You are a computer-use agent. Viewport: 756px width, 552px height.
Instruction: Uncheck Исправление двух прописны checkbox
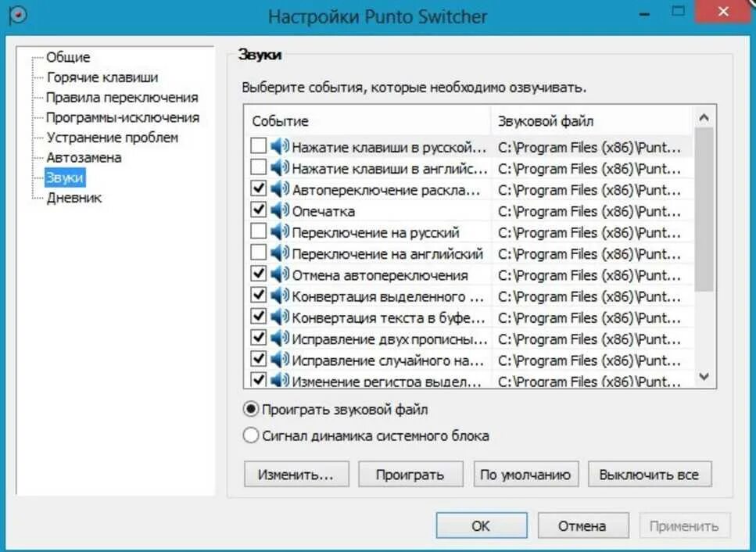pyautogui.click(x=259, y=337)
